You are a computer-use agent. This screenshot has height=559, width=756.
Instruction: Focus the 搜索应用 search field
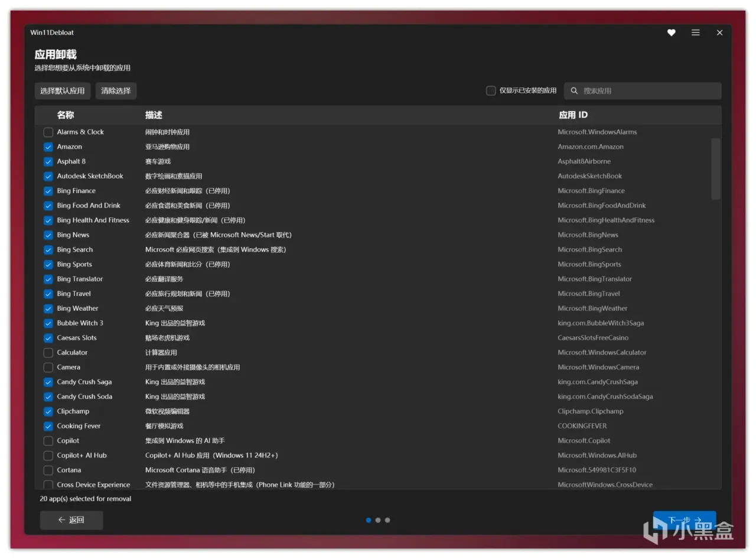[643, 90]
